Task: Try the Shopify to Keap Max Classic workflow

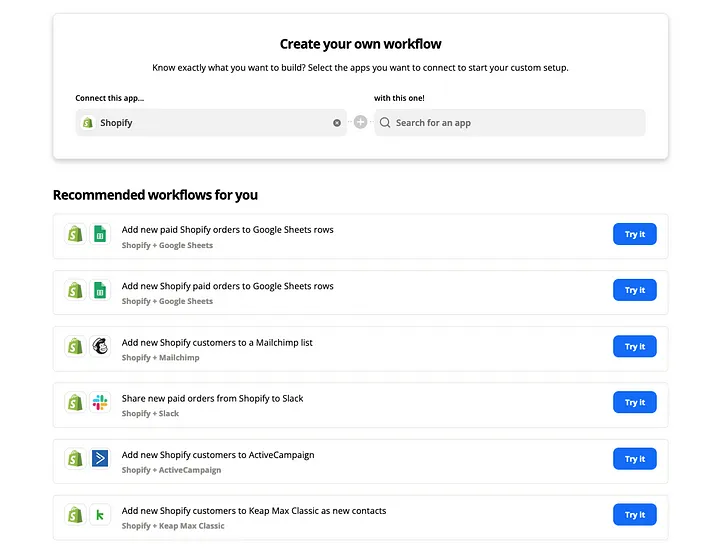Action: click(635, 515)
